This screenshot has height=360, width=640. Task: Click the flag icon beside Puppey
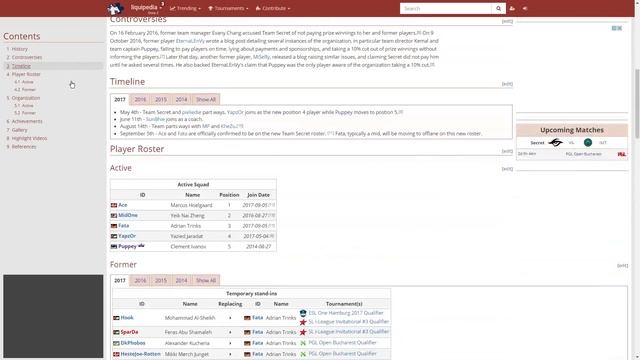pos(114,247)
